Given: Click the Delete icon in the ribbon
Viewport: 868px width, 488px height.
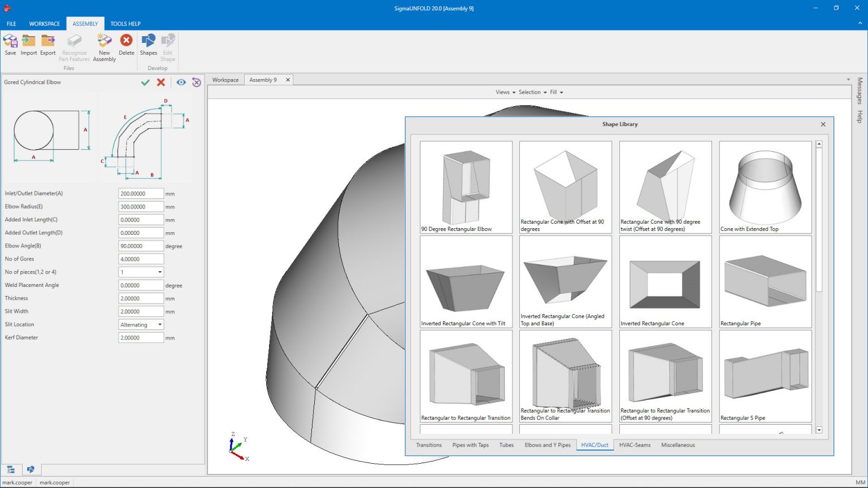Looking at the screenshot, I should [x=126, y=45].
